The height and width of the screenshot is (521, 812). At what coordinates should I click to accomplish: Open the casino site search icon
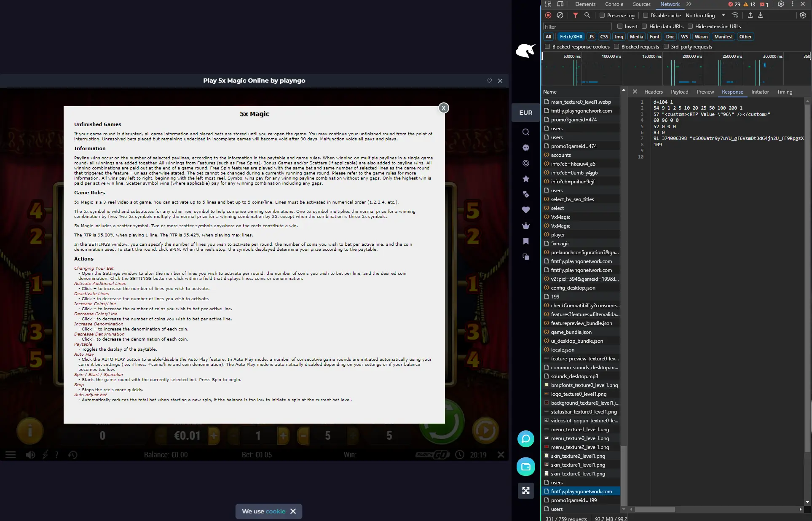coord(526,132)
